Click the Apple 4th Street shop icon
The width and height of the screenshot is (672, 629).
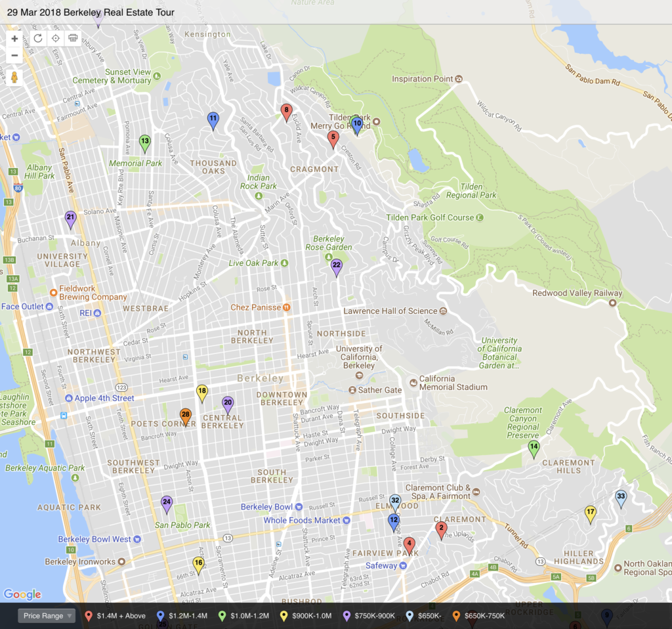coord(68,398)
